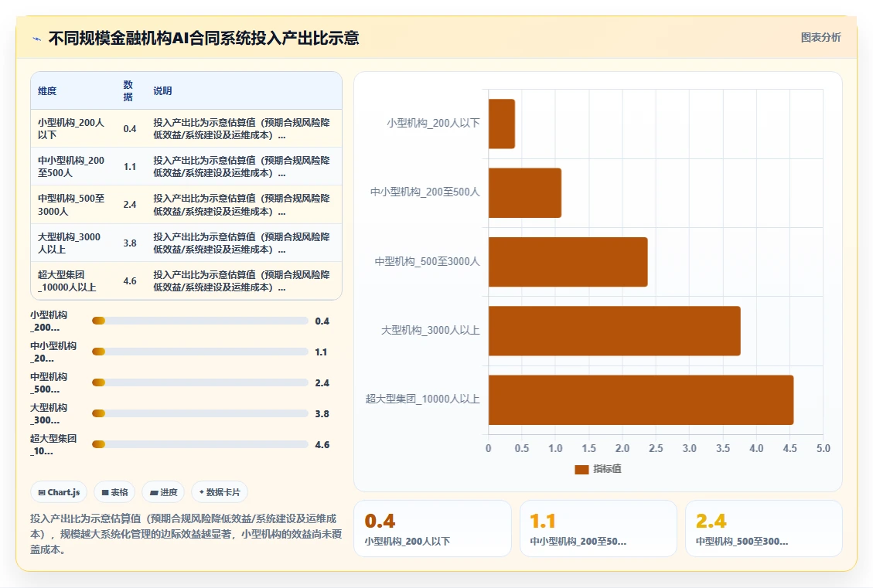Click the 中型机构 progress bar showing 2.4
The image size is (873, 588).
pos(199,382)
